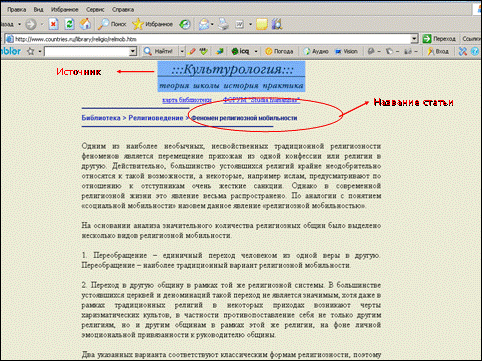The height and width of the screenshot is (361, 482).
Task: Open the Погода weather button
Action: coord(279,51)
